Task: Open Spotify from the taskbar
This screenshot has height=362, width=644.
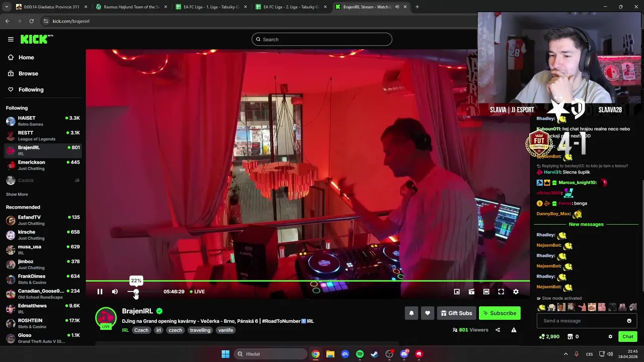Action: (360, 354)
